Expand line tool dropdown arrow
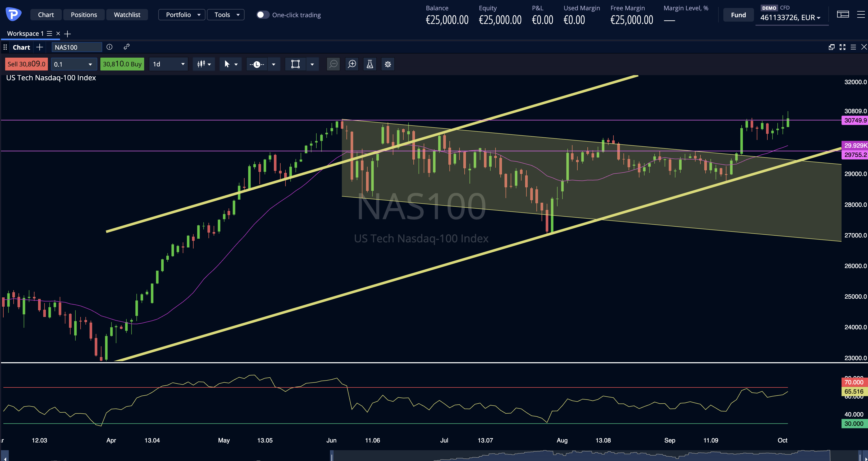Image resolution: width=868 pixels, height=461 pixels. point(274,64)
